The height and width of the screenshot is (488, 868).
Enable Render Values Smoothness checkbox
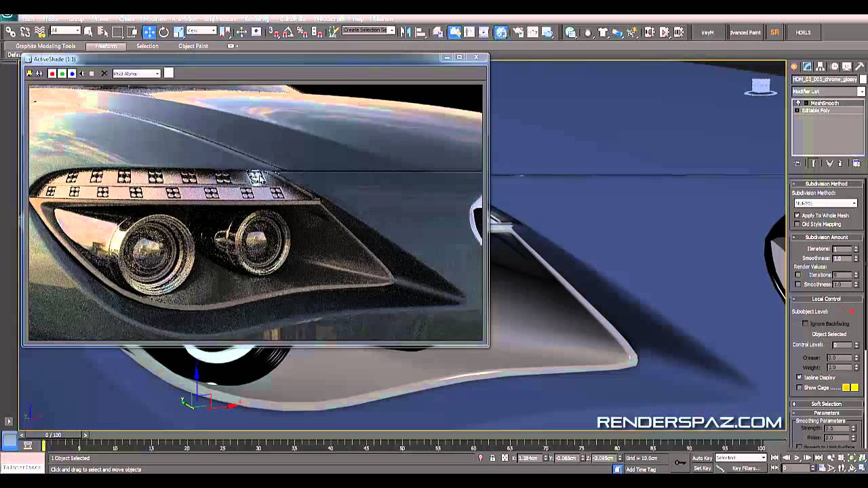[798, 285]
